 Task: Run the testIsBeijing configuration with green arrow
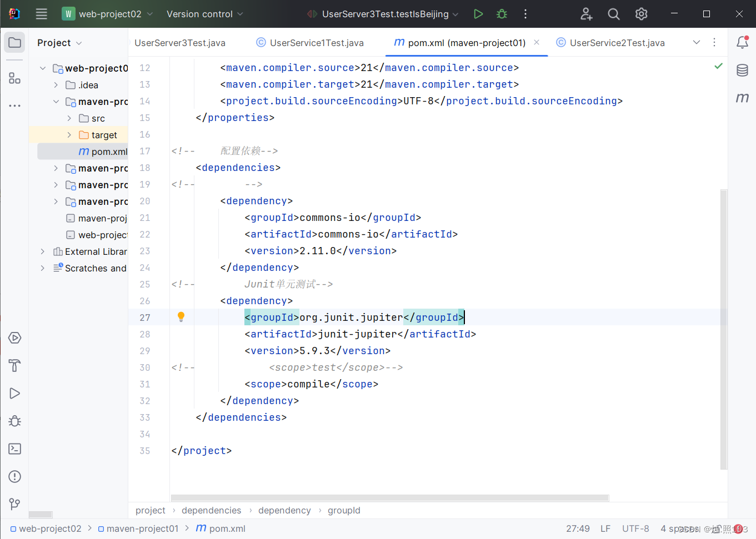478,14
